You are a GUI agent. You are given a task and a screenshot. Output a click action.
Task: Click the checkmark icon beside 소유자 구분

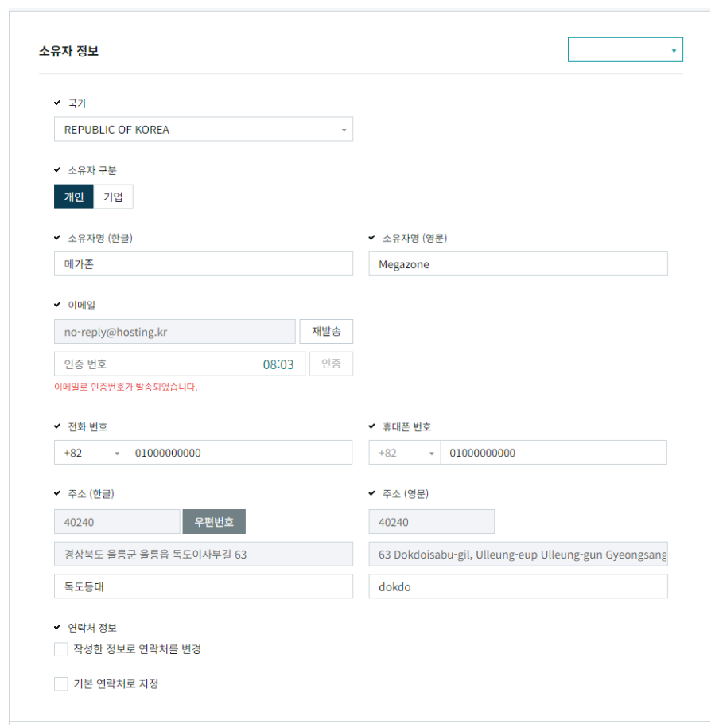[56, 169]
